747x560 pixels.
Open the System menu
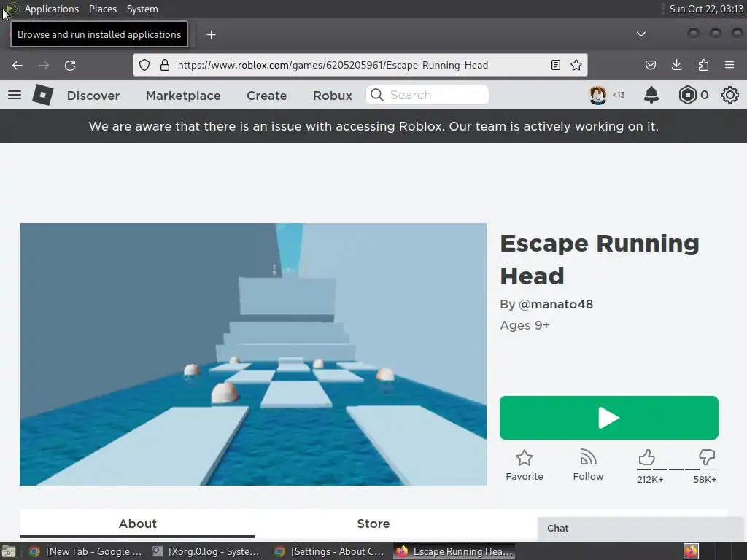(142, 9)
